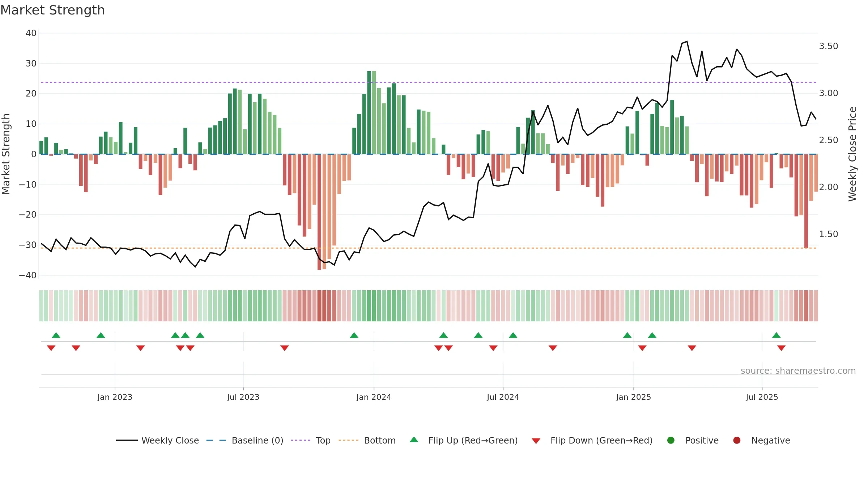868x488 pixels.
Task: Click the Flip Down marker after Jul 2025
Action: click(781, 348)
